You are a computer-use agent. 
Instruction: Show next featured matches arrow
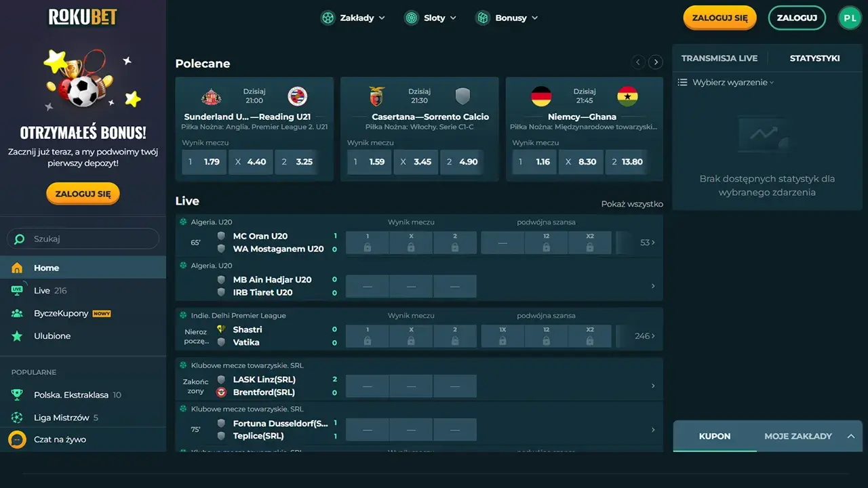pos(655,62)
